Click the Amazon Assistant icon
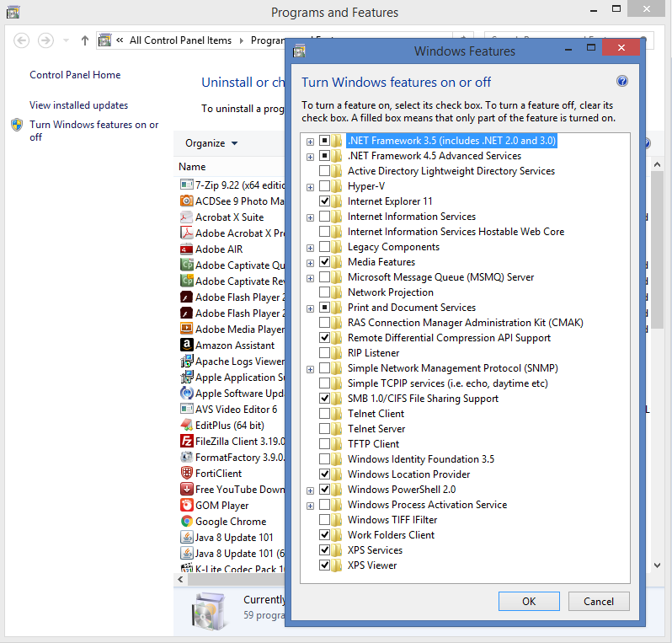 tap(186, 345)
